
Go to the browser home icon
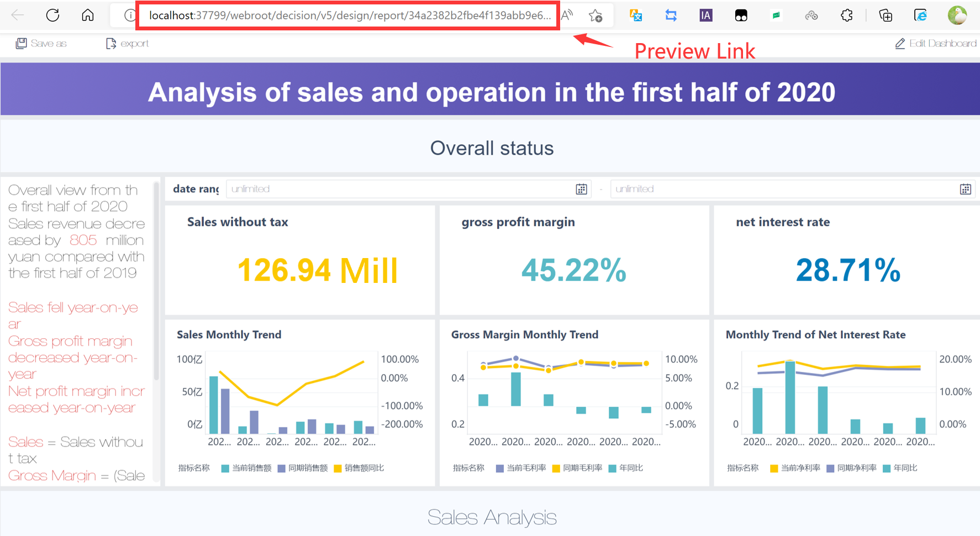pyautogui.click(x=87, y=15)
